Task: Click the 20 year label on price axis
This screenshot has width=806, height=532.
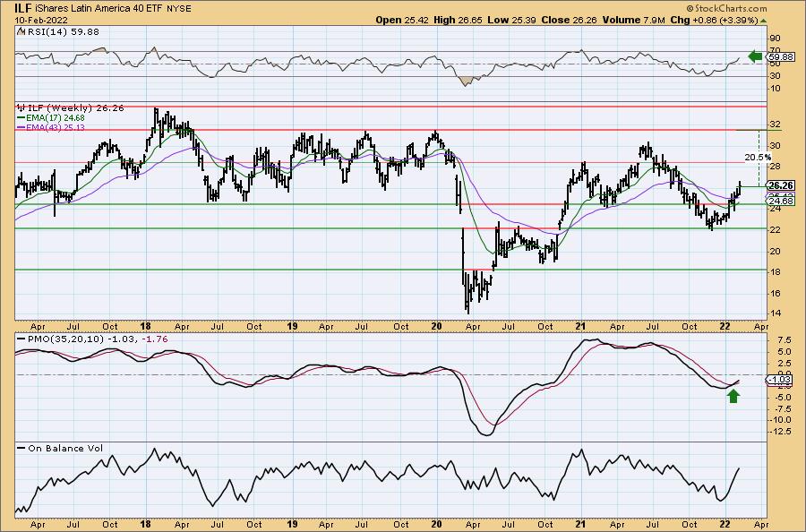Action: click(x=436, y=326)
